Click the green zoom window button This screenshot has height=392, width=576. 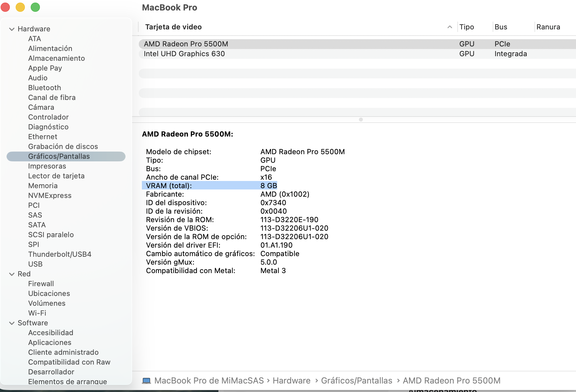(35, 7)
